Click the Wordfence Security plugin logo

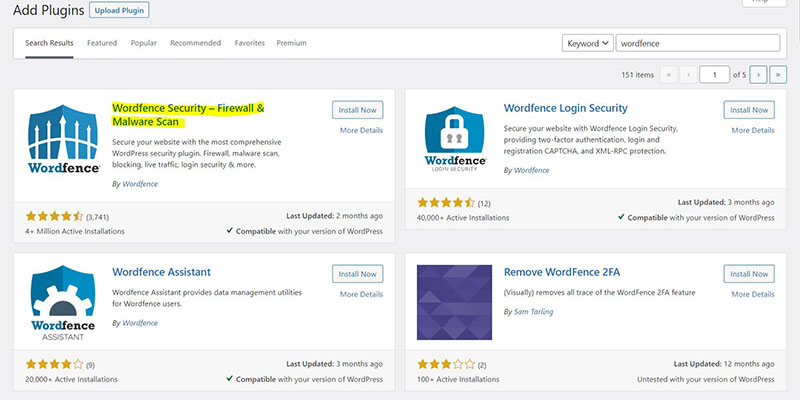pyautogui.click(x=63, y=139)
